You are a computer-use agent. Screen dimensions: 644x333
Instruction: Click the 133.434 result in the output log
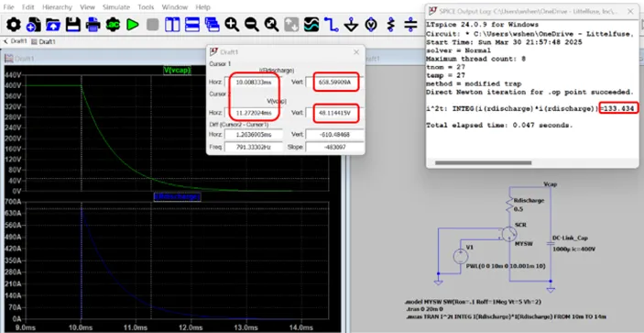tap(620, 108)
